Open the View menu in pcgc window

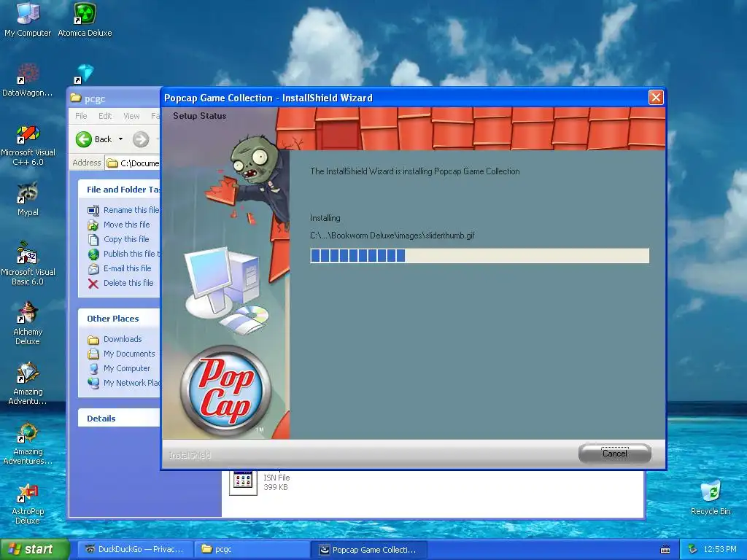point(131,116)
